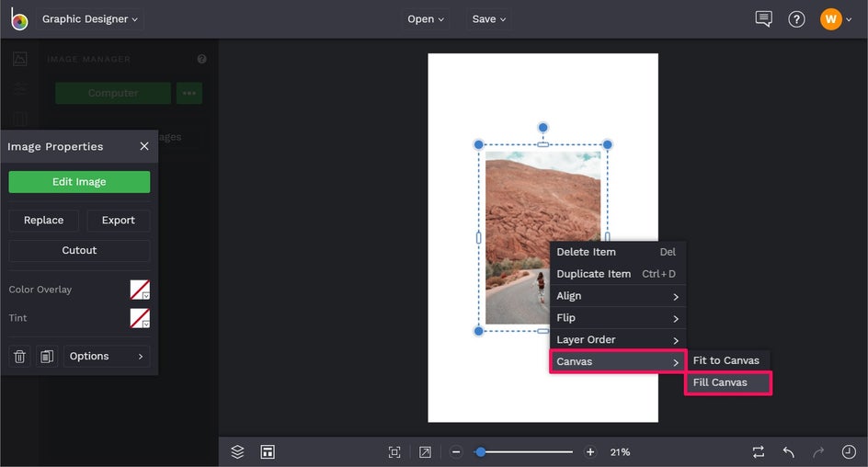
Task: Click the Edit Image button
Action: [x=79, y=181]
